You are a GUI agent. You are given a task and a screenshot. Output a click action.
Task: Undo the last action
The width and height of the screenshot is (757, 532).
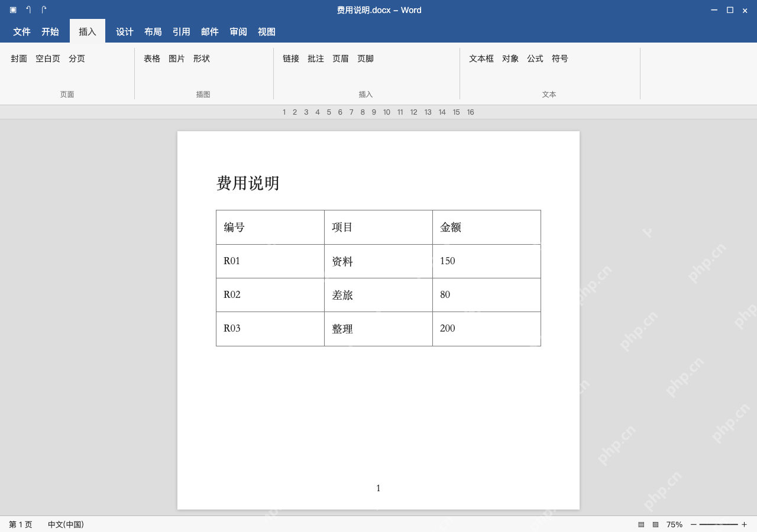coord(28,10)
